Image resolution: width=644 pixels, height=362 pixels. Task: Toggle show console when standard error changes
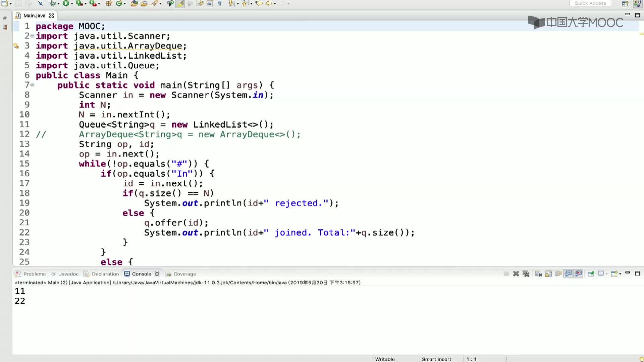tap(578, 274)
